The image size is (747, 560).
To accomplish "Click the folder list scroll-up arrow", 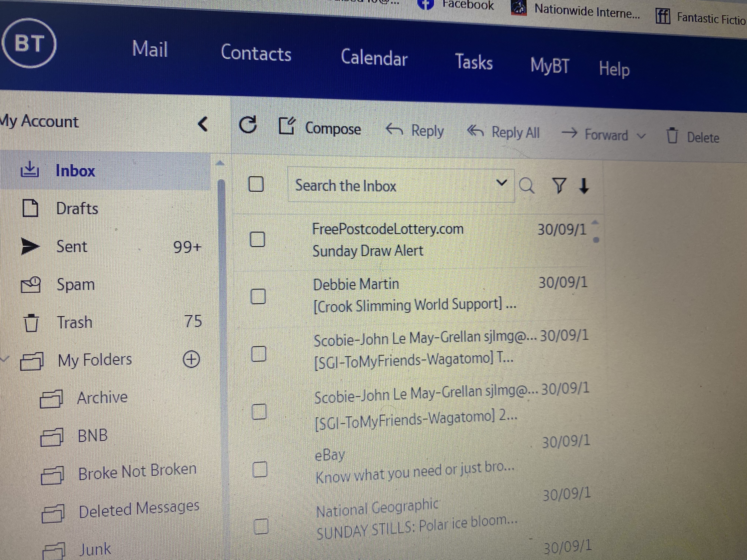I will point(220,163).
